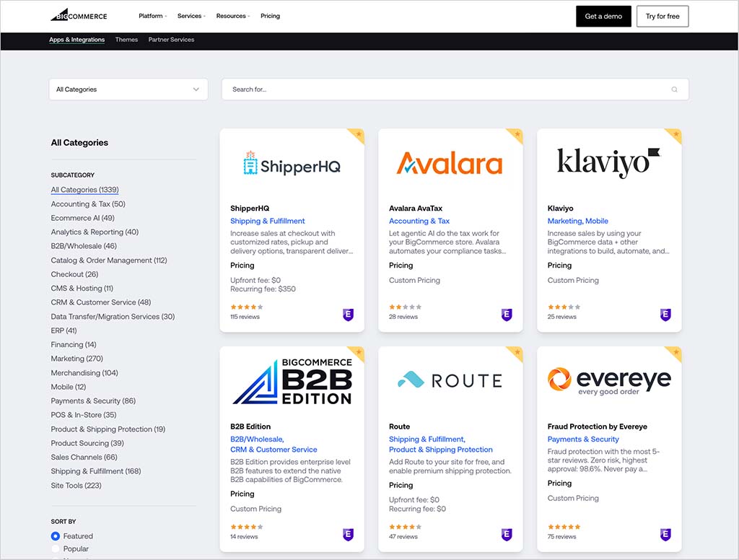The width and height of the screenshot is (739, 560).
Task: Filter by CMS & Hosting (11)
Action: [82, 288]
